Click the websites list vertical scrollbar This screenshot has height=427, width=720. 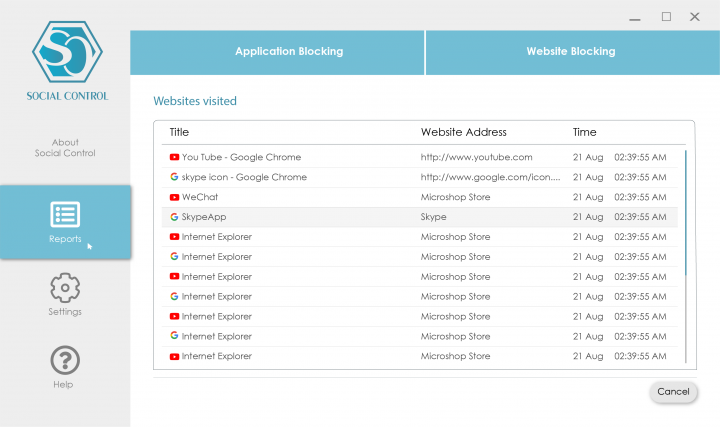[686, 212]
